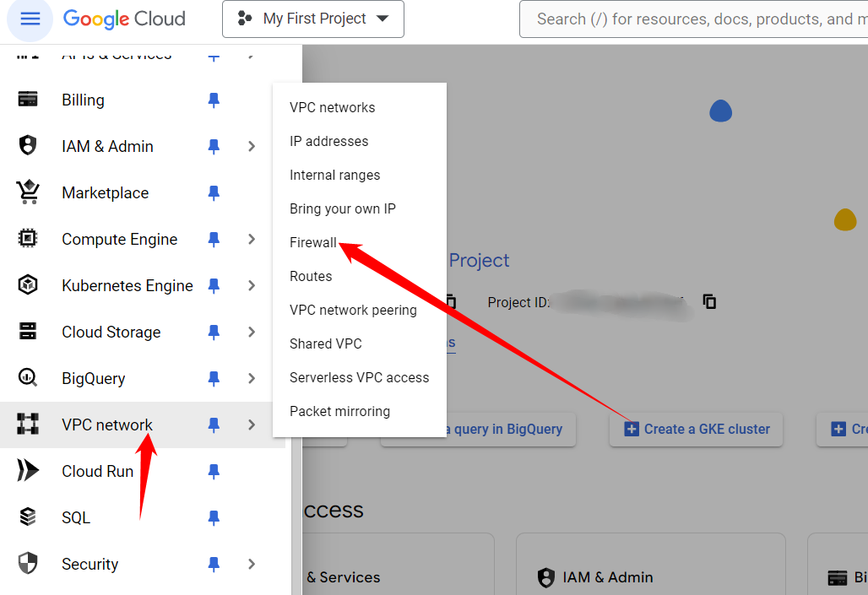Select IP addresses from the submenu
This screenshot has width=868, height=595.
point(359,141)
